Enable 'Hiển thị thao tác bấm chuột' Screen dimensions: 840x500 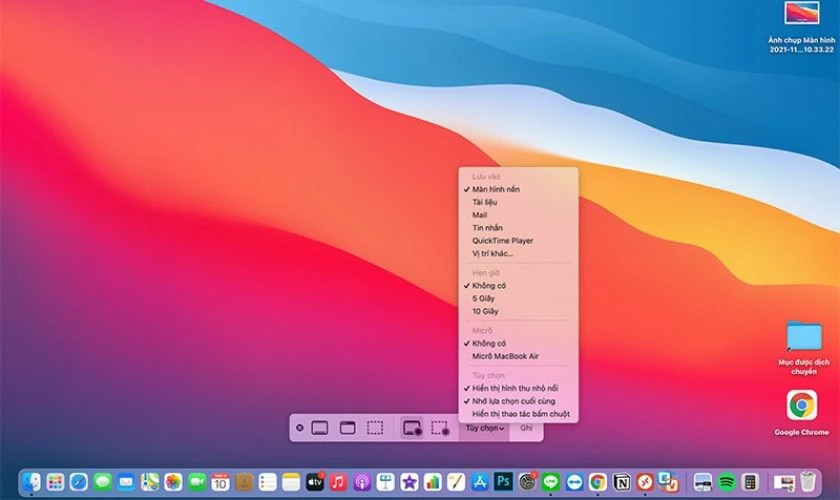(x=521, y=414)
